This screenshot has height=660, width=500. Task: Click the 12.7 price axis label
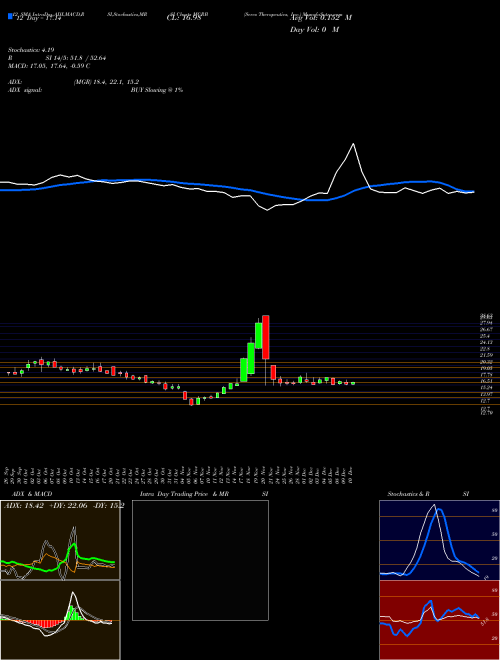[x=486, y=401]
